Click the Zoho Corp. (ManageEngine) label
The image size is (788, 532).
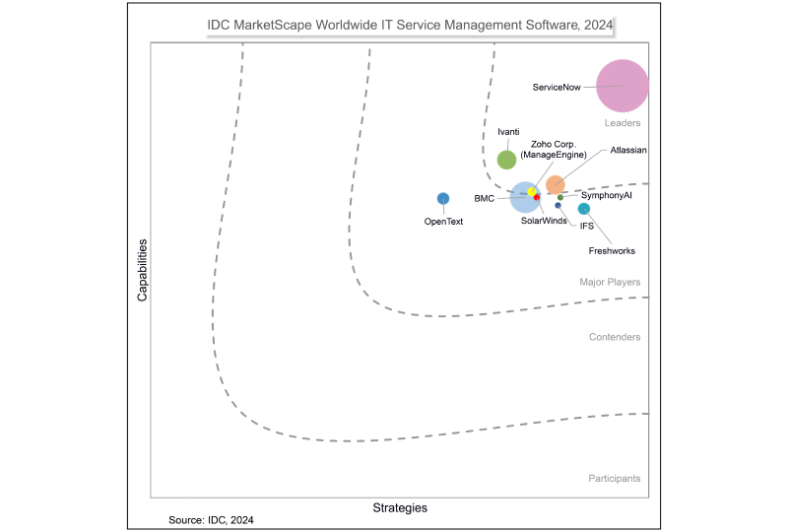pos(554,150)
